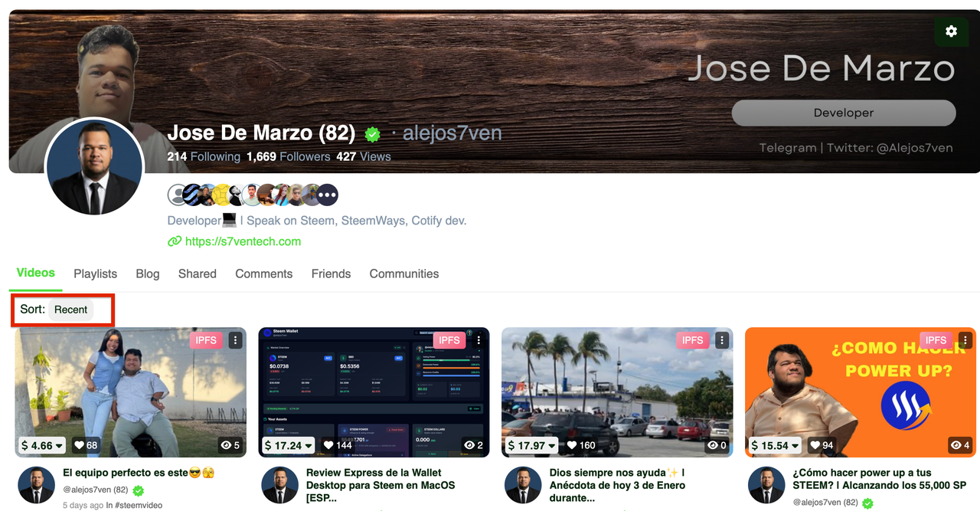
Task: Play the parking lot palm trees video thumbnail
Action: click(617, 392)
